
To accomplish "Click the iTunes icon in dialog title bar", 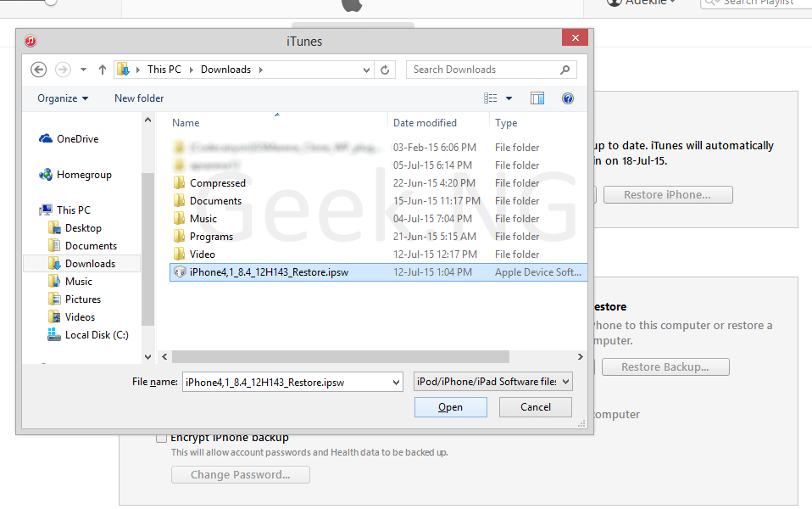I will pos(31,41).
